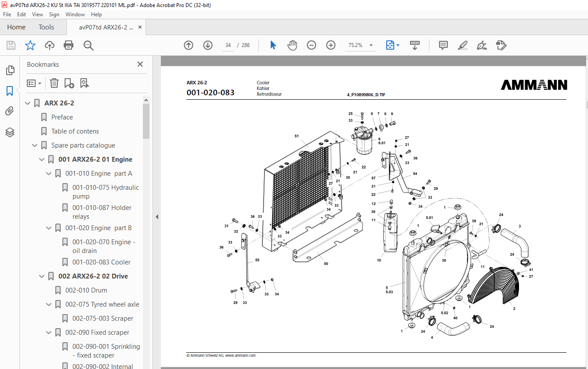Toggle the Bookmarks panel icon

point(10,91)
